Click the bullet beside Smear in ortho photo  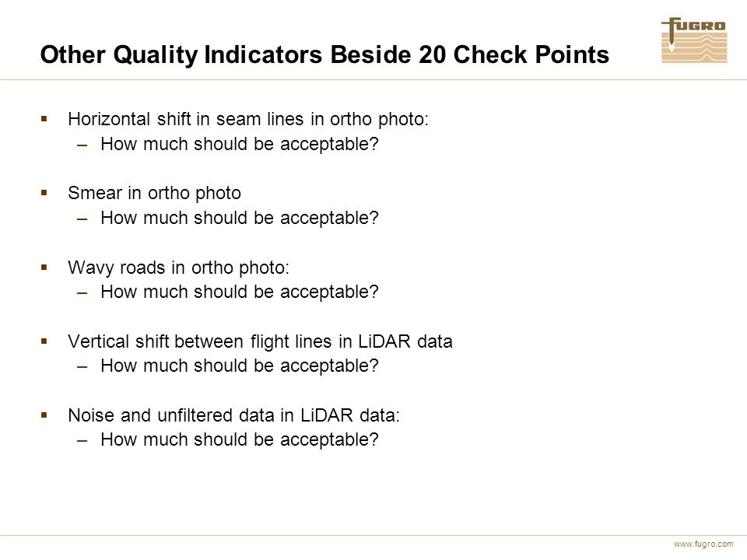click(44, 193)
